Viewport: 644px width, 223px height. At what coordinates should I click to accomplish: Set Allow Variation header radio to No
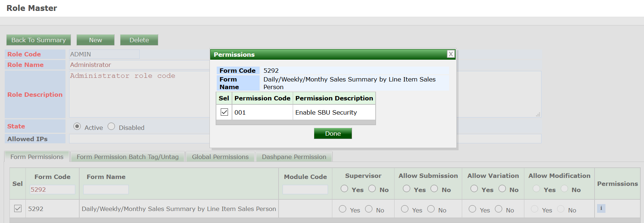[x=502, y=188]
